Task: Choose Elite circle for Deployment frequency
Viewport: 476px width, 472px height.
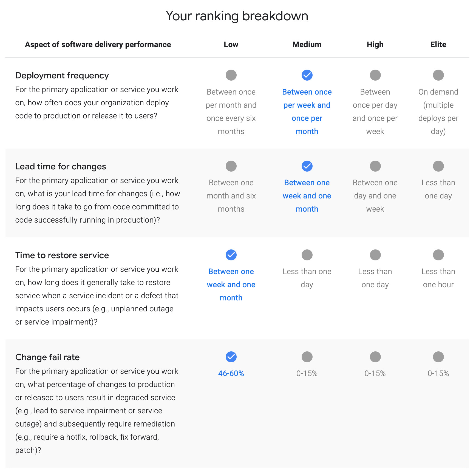Action: [x=438, y=75]
